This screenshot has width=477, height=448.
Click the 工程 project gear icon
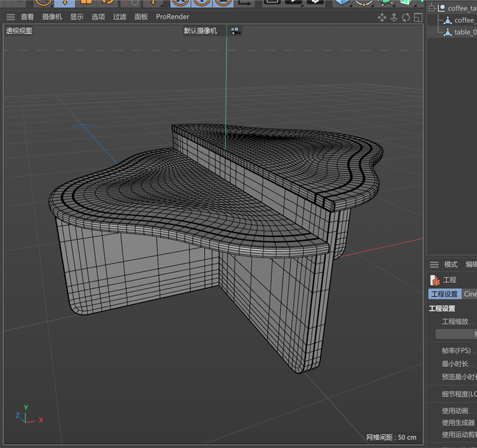(x=435, y=280)
